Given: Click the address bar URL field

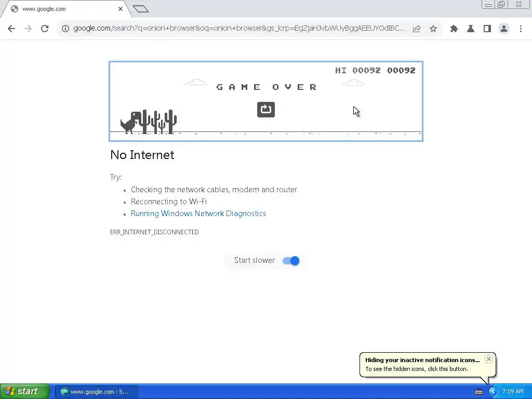Looking at the screenshot, I should (239, 29).
